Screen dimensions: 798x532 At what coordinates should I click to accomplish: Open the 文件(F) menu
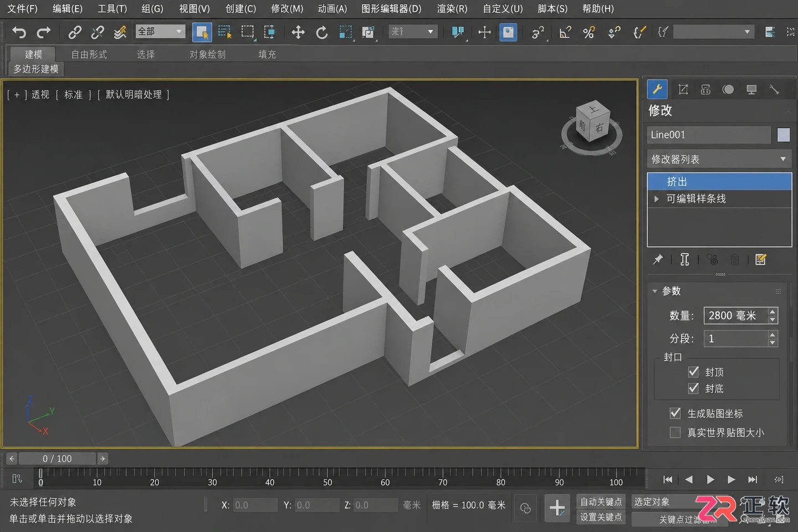pos(23,9)
